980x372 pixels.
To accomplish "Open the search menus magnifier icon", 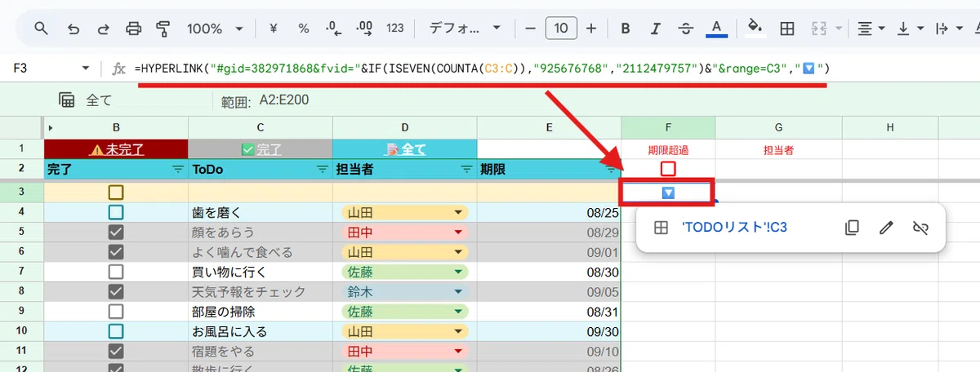I will 41,29.
